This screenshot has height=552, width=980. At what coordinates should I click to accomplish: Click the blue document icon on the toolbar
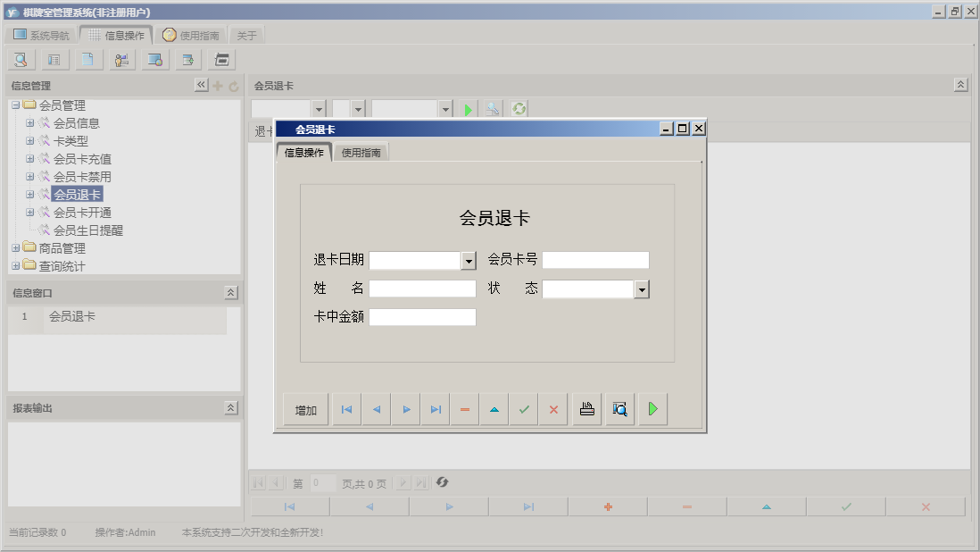point(87,59)
